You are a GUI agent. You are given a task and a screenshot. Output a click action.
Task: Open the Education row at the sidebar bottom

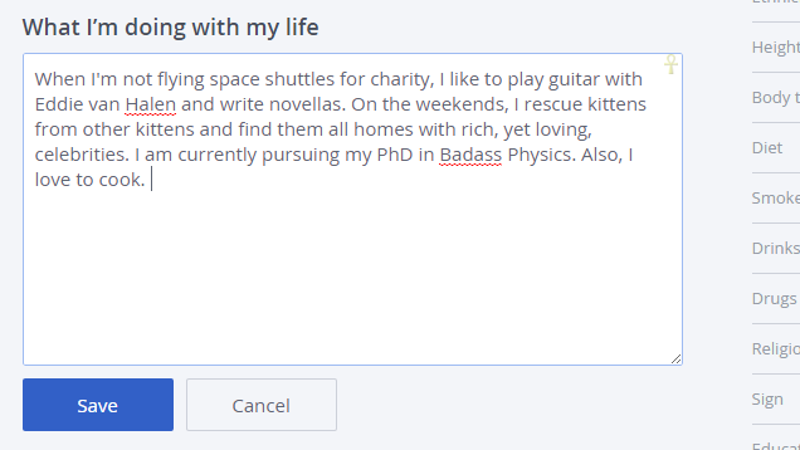[776, 438]
